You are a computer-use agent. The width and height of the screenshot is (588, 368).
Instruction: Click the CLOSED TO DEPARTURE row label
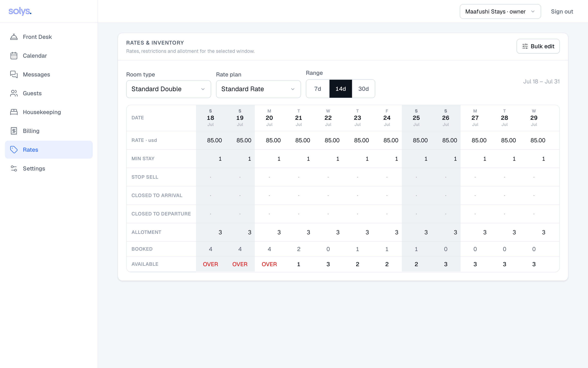tap(161, 214)
